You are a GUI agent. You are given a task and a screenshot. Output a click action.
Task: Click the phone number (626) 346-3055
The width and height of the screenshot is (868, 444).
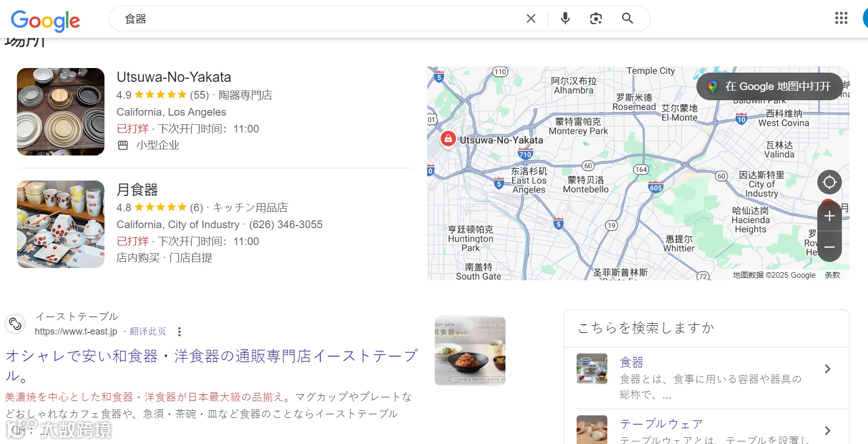coord(286,225)
